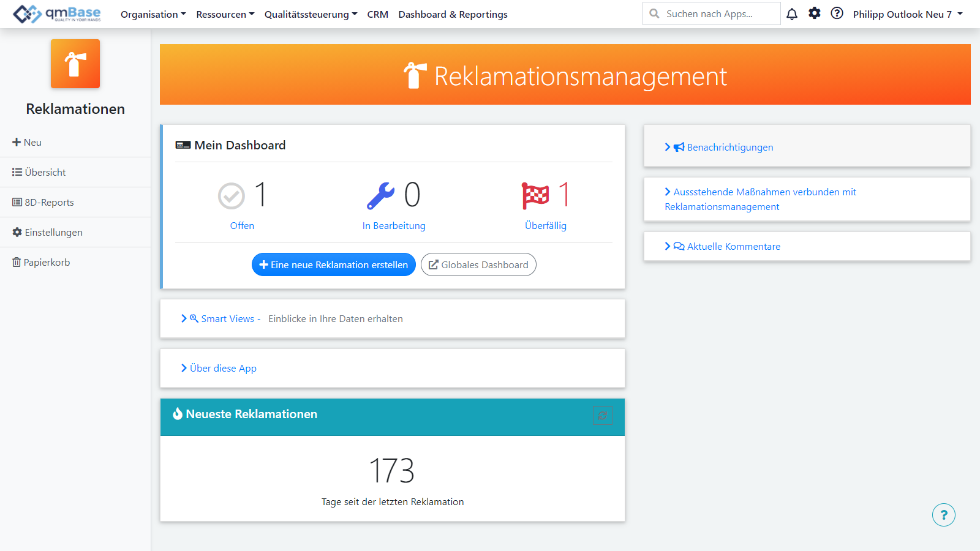Open the Organisation dropdown menu
The height and width of the screenshot is (551, 980).
[153, 14]
